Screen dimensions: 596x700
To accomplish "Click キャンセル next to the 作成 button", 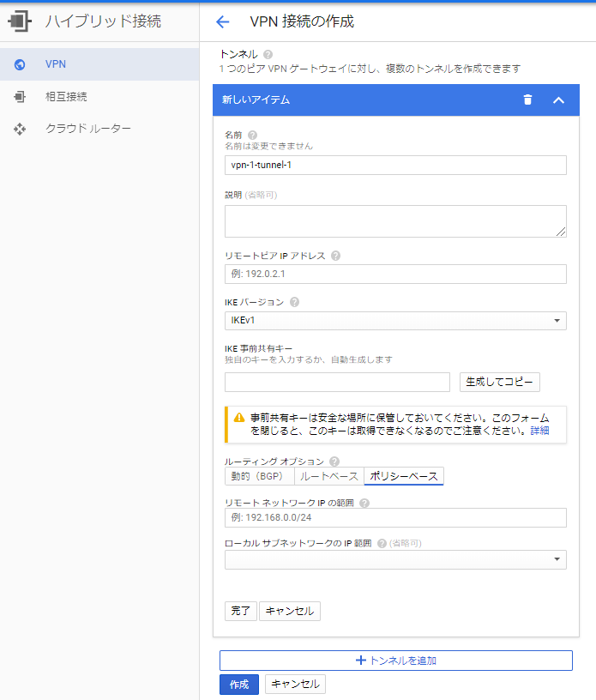I will 296,684.
